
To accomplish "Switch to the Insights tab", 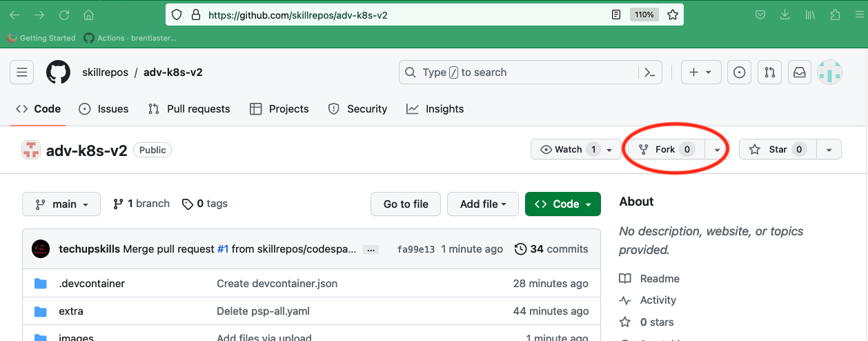I will click(x=435, y=109).
